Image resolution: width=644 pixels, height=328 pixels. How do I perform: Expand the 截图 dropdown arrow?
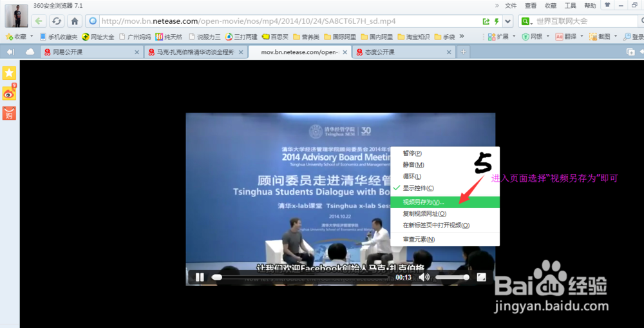[615, 37]
